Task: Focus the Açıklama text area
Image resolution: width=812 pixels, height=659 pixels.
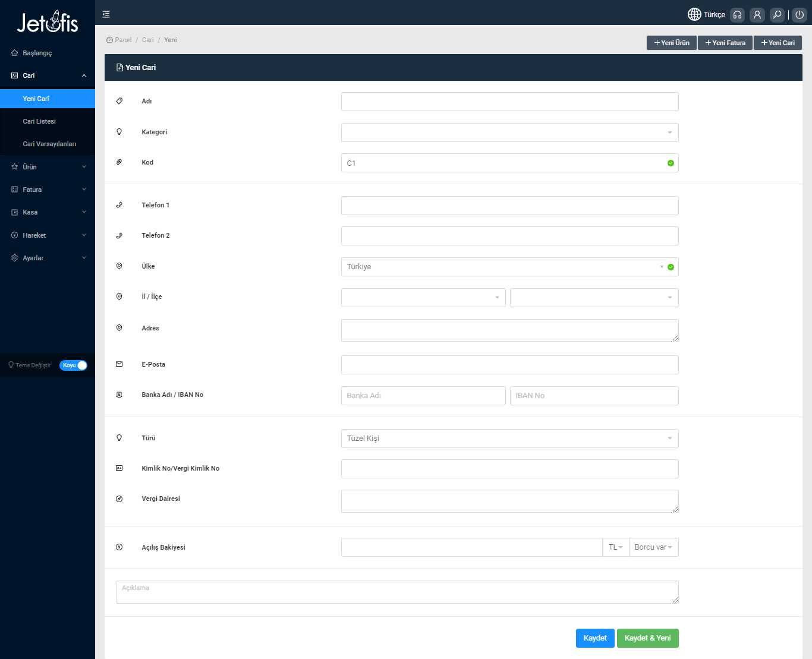Action: click(x=397, y=592)
